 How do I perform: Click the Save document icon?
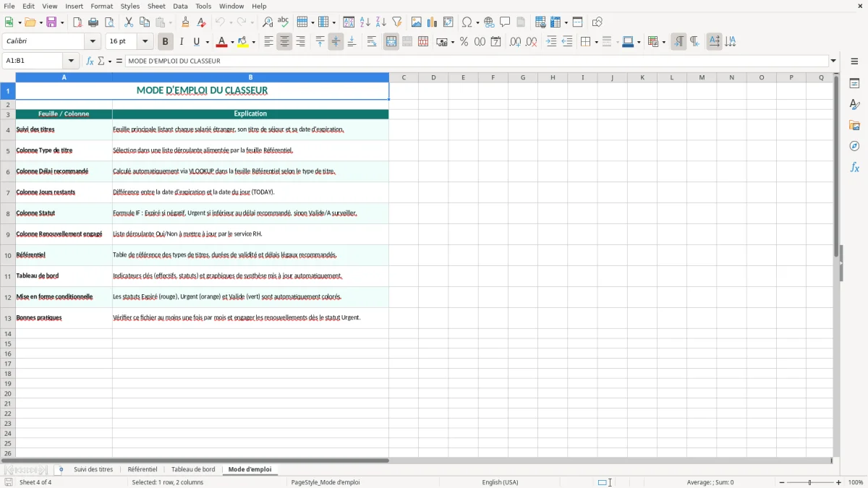click(51, 22)
